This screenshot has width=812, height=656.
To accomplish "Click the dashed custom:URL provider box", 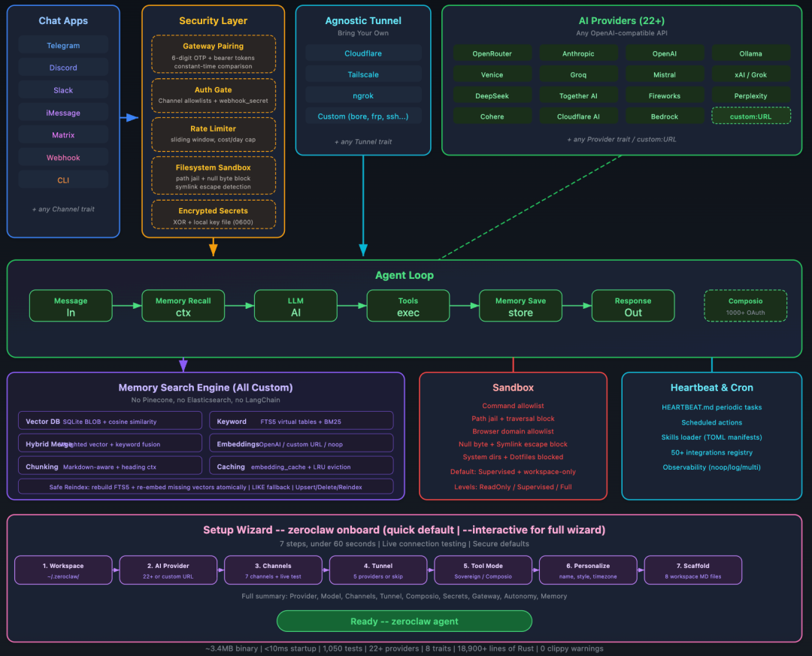I will [751, 116].
